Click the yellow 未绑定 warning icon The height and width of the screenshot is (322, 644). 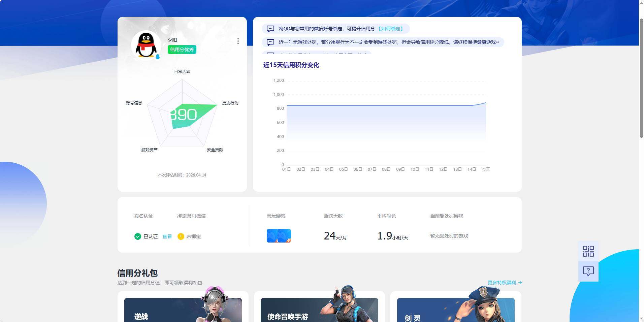181,236
